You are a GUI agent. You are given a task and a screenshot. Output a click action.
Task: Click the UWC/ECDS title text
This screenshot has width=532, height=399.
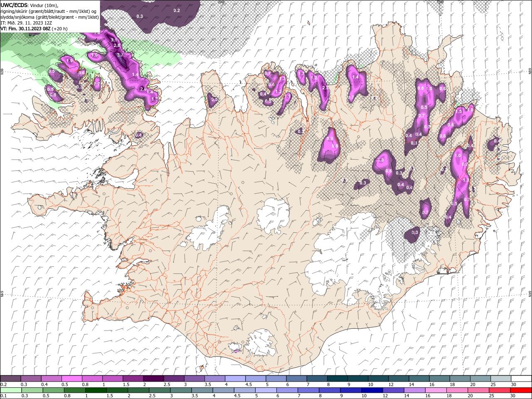15,5
